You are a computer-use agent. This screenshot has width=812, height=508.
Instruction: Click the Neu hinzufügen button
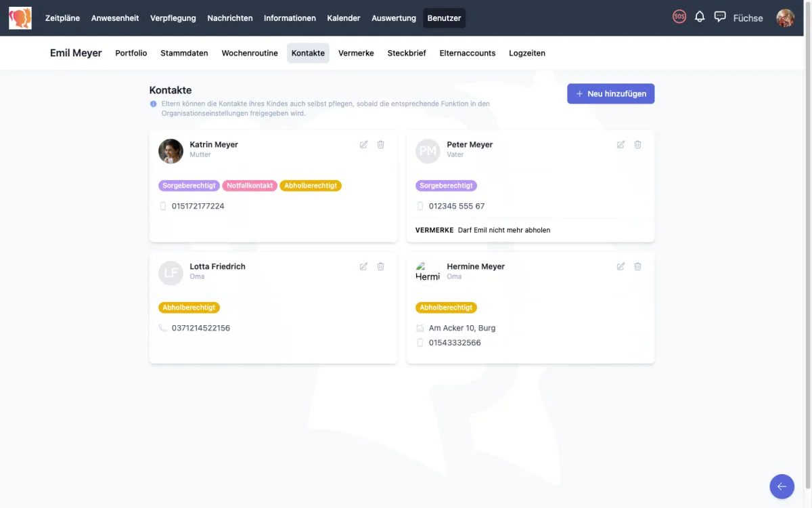pos(611,93)
